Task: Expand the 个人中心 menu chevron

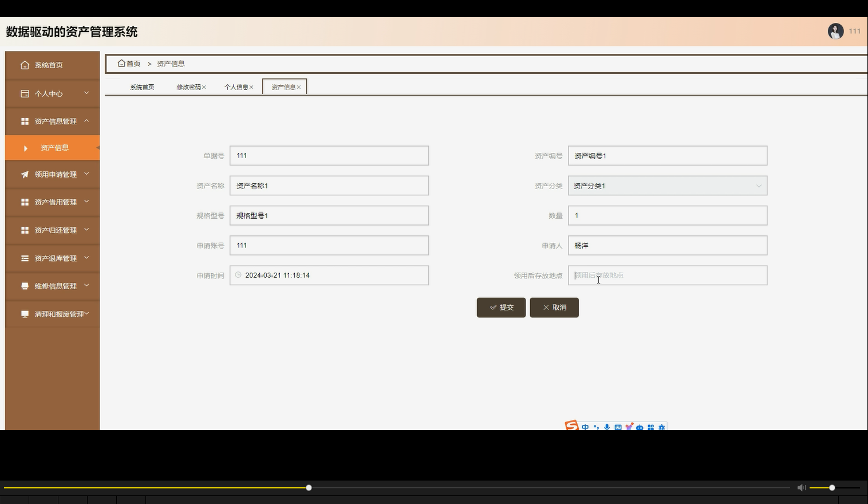Action: 86,93
